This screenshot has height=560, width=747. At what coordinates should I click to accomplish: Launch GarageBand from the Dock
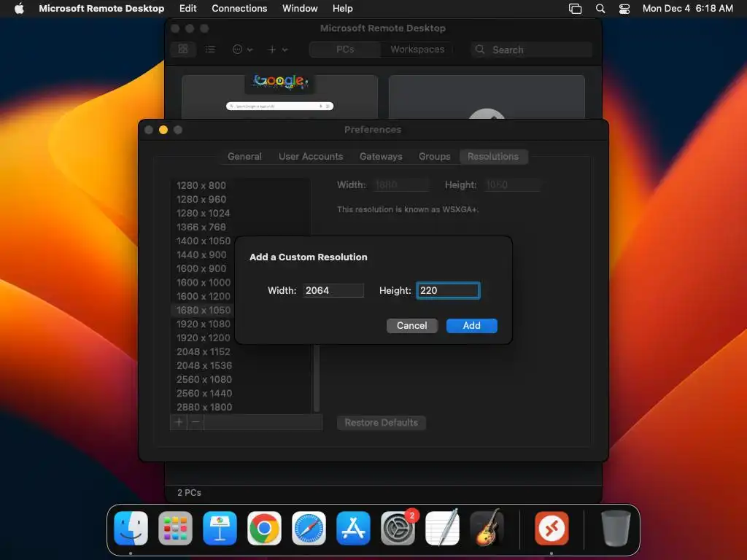pyautogui.click(x=487, y=528)
